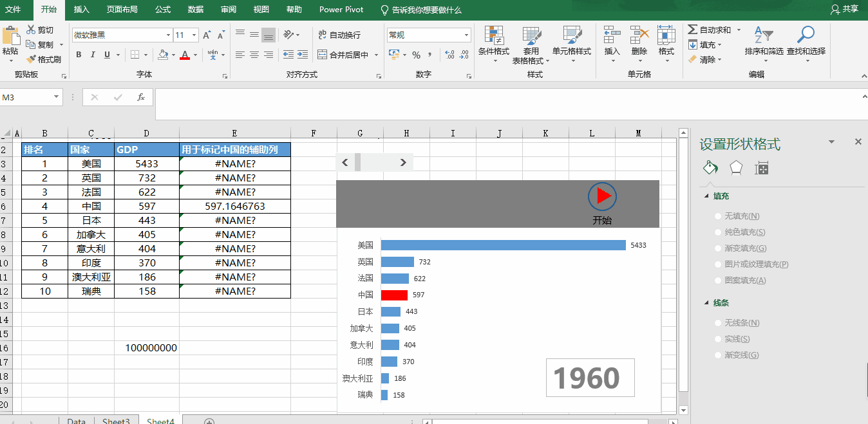Switch to the Formulas tab

click(x=163, y=10)
